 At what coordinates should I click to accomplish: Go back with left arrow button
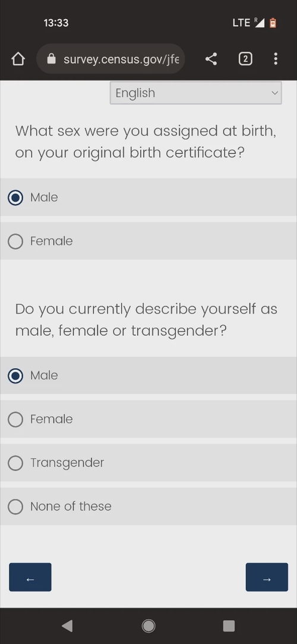click(30, 577)
